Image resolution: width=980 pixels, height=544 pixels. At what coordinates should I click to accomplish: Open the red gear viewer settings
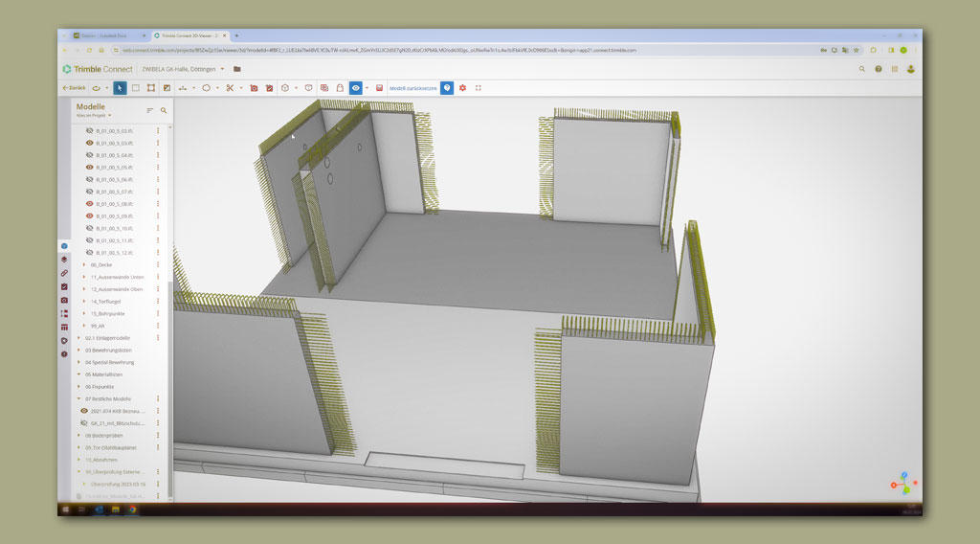[x=462, y=88]
